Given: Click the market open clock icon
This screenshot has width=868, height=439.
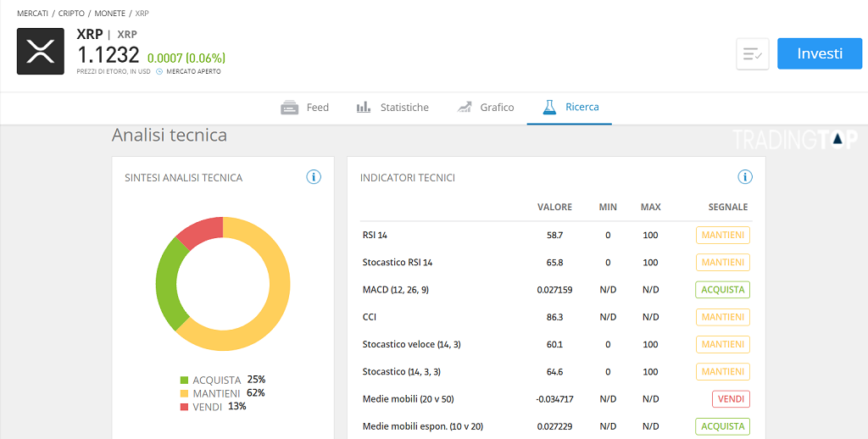Looking at the screenshot, I should (x=159, y=71).
